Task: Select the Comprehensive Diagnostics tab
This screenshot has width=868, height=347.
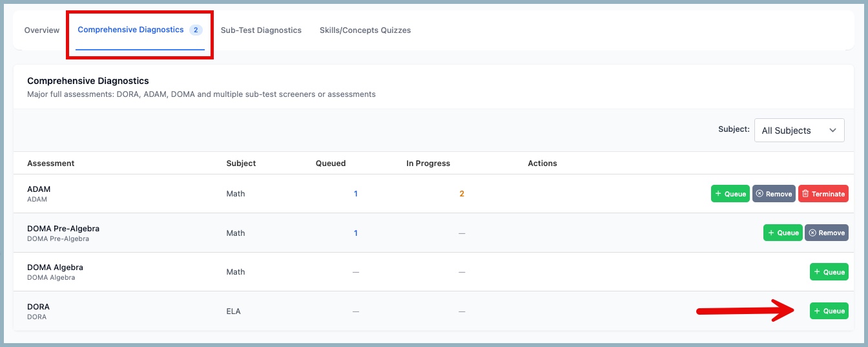Action: [130, 30]
